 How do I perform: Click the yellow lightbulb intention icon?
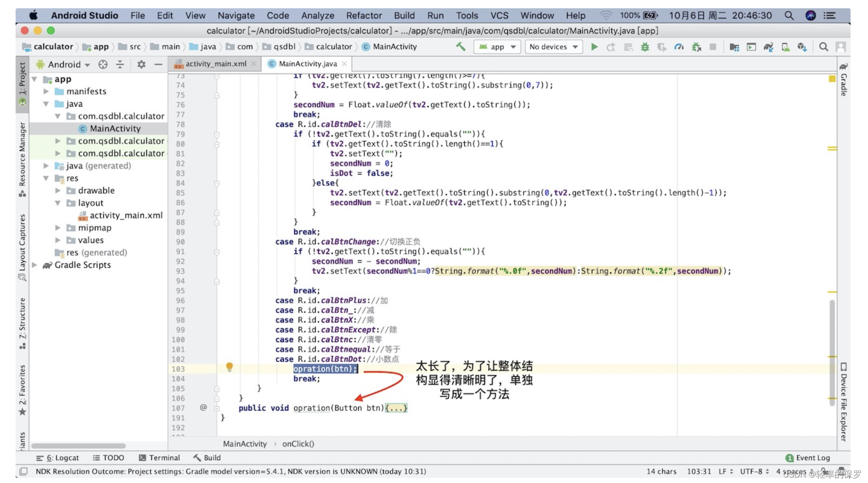pyautogui.click(x=229, y=367)
